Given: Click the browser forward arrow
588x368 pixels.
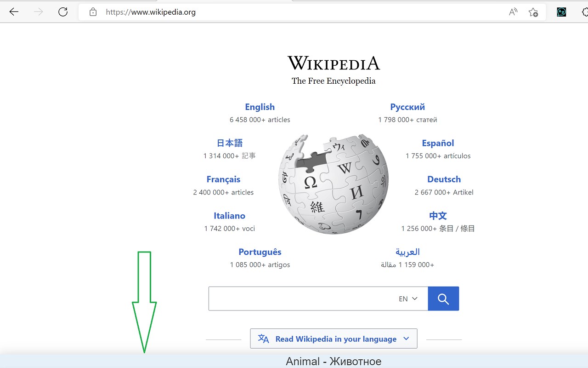Looking at the screenshot, I should (x=39, y=12).
